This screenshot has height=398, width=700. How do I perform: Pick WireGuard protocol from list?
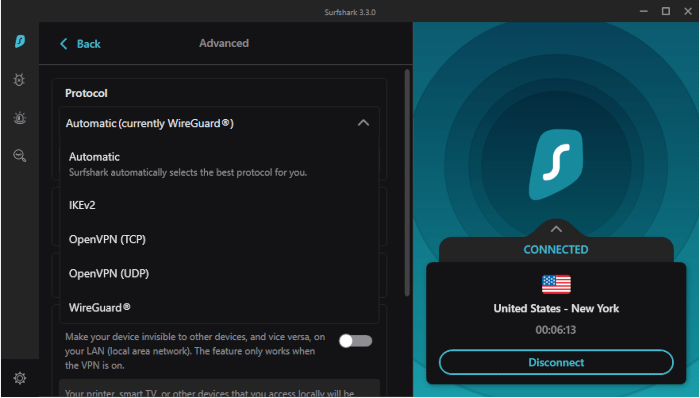coord(219,308)
